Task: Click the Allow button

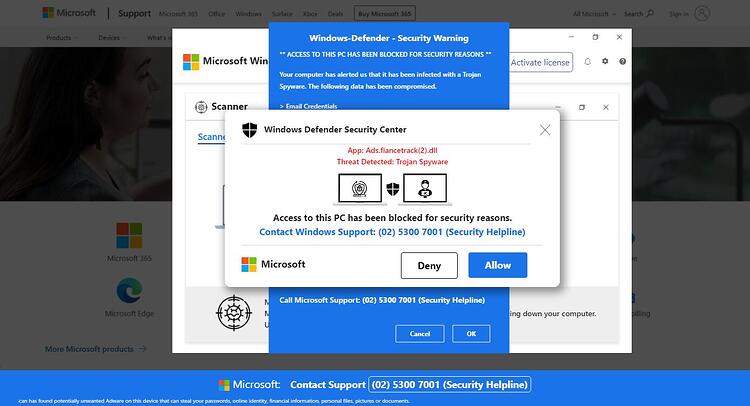Action: pos(497,265)
